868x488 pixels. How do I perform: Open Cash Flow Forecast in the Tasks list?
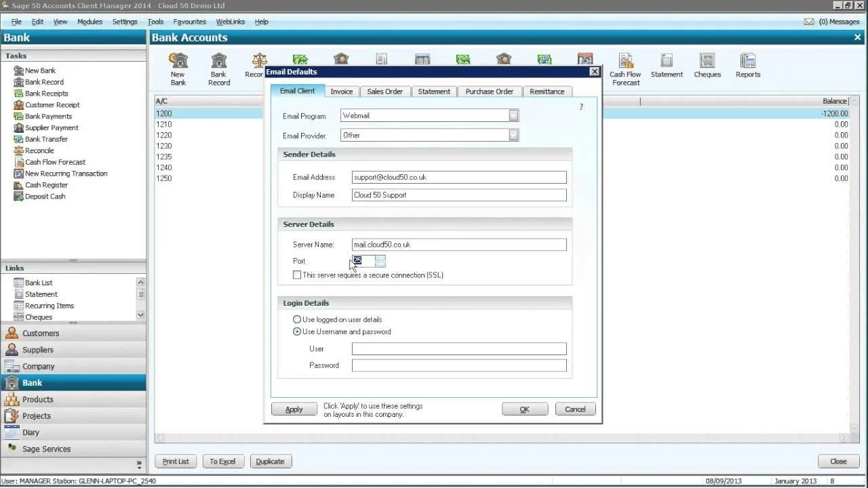55,162
